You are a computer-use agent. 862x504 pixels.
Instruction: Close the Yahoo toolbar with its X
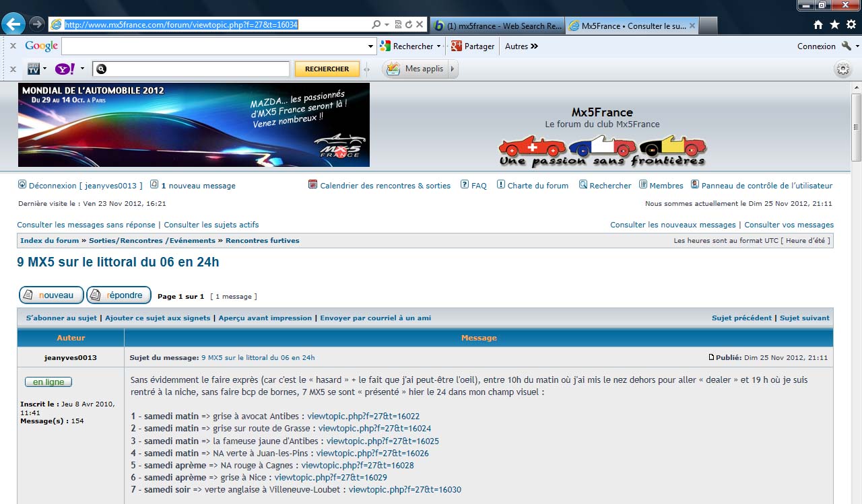pyautogui.click(x=13, y=69)
